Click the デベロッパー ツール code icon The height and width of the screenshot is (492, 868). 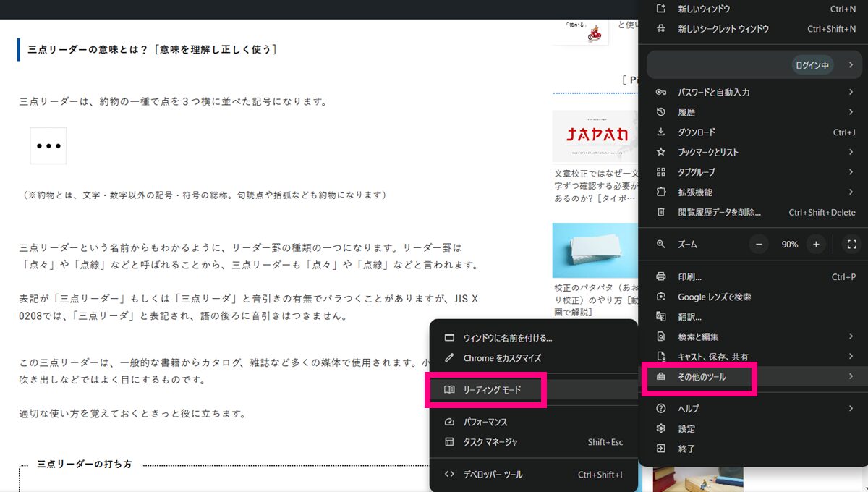449,475
